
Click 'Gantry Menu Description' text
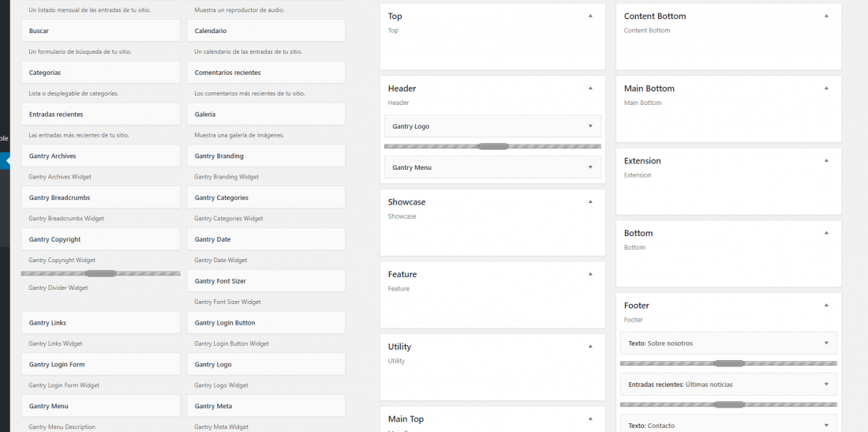(62, 427)
